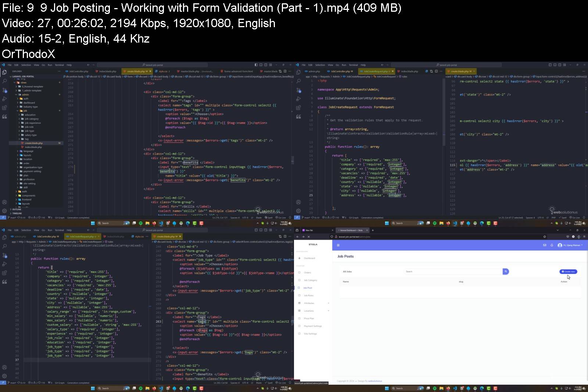Screen dimensions: 588x392
Task: Click Create new button on Job Posts page
Action: click(568, 272)
